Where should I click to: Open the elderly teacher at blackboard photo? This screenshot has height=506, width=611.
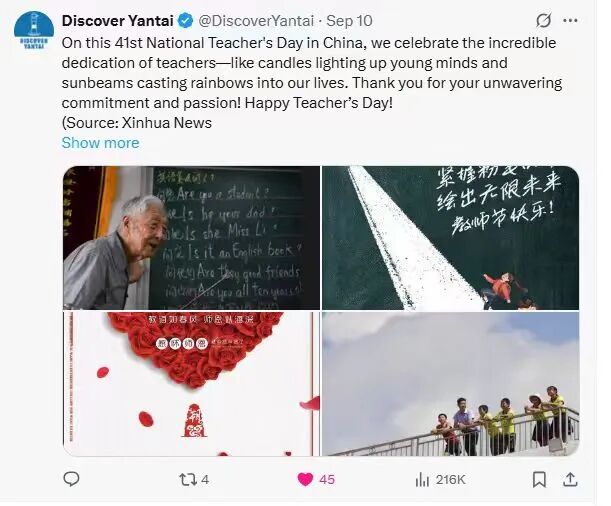[x=191, y=238]
